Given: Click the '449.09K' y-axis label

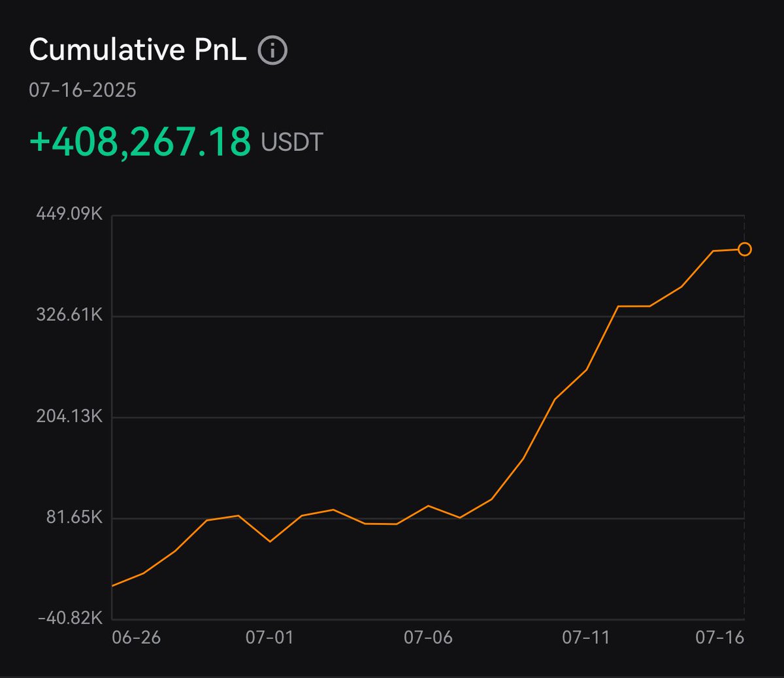Looking at the screenshot, I should point(70,214).
